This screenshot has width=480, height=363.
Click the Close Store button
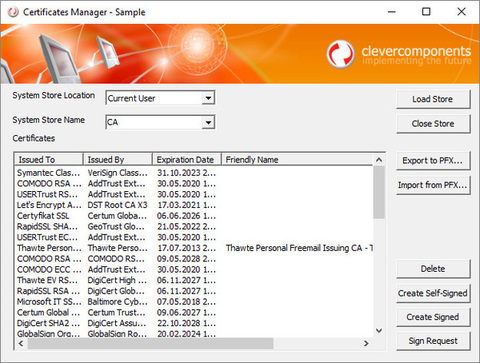433,124
